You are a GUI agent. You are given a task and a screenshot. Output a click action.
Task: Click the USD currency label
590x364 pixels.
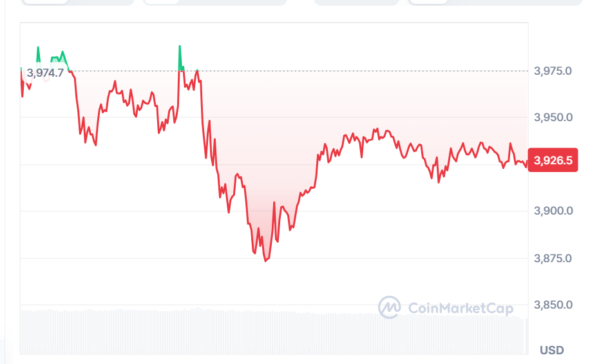click(x=551, y=350)
